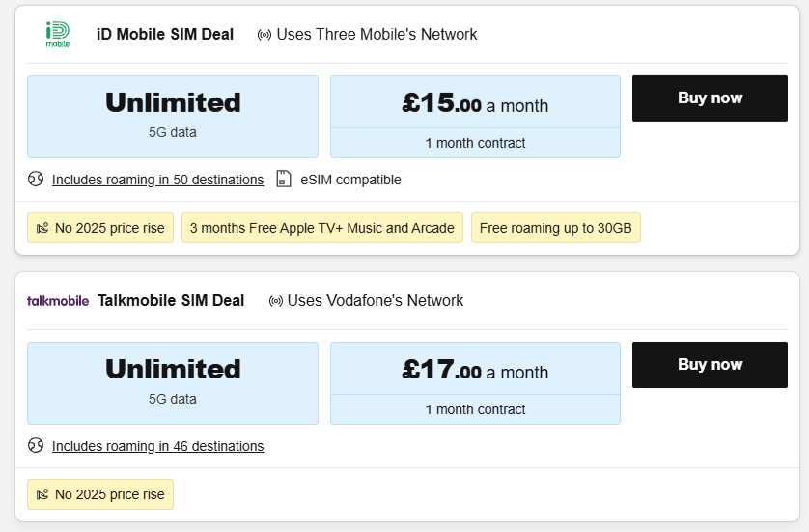Click the eSIM card icon
Image resolution: width=809 pixels, height=532 pixels.
[x=284, y=180]
